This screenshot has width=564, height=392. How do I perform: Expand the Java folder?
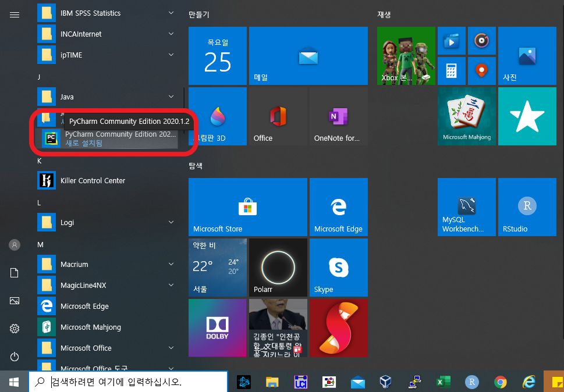[107, 97]
